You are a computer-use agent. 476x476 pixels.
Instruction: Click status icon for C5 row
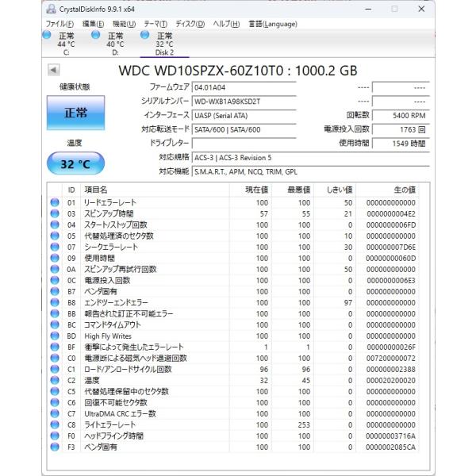[x=55, y=391]
